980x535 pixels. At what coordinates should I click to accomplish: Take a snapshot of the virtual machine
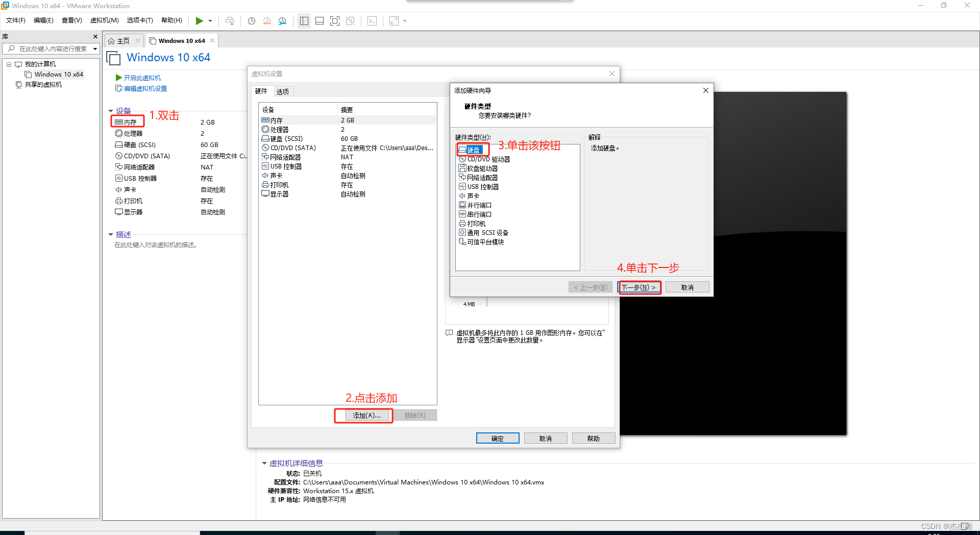[251, 21]
